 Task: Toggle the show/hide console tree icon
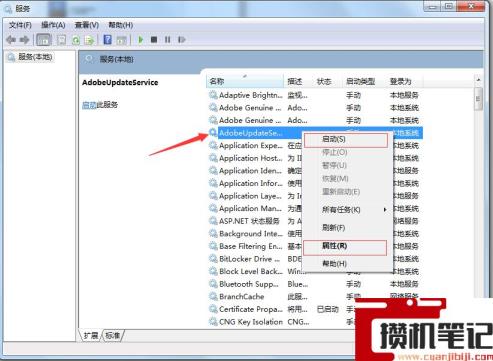[x=44, y=40]
